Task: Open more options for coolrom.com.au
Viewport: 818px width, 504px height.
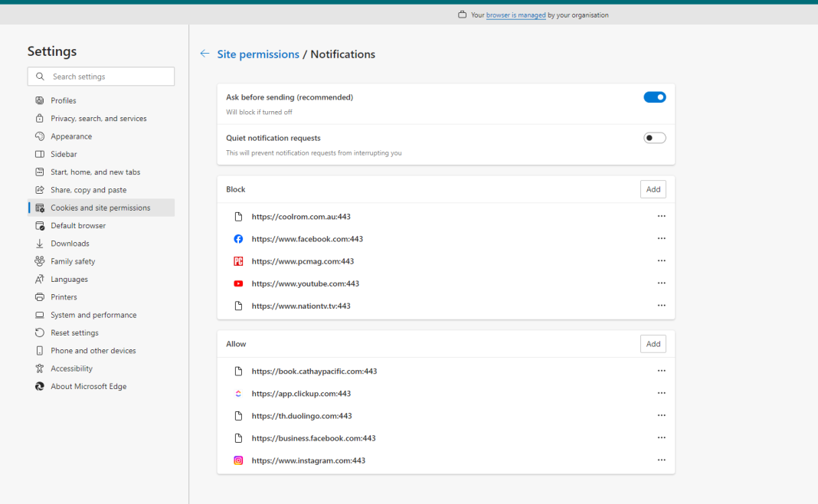Action: click(661, 216)
